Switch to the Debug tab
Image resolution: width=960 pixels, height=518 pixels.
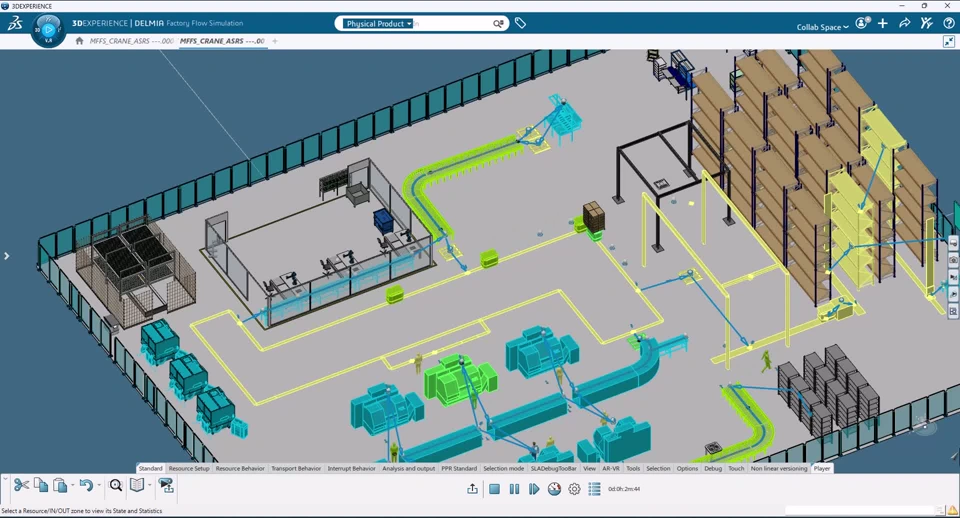pos(713,468)
